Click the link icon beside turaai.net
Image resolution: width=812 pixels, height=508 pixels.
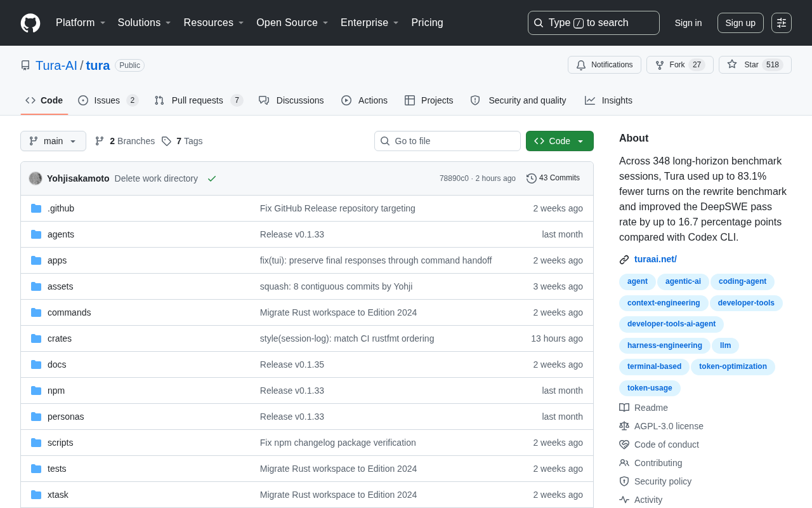click(624, 259)
